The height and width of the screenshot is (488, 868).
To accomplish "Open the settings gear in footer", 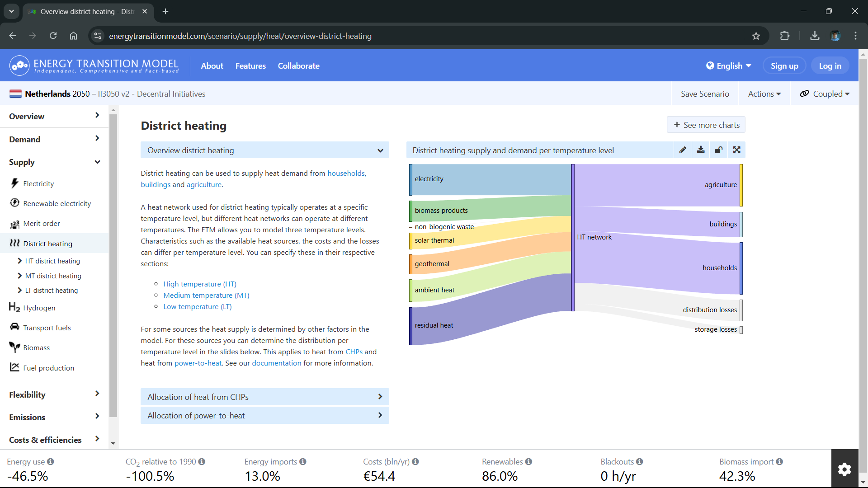I will [844, 469].
